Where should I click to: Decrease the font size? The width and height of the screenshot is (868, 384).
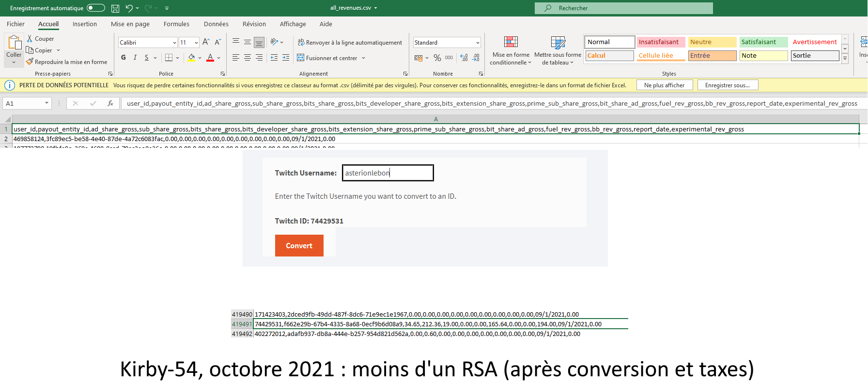218,42
